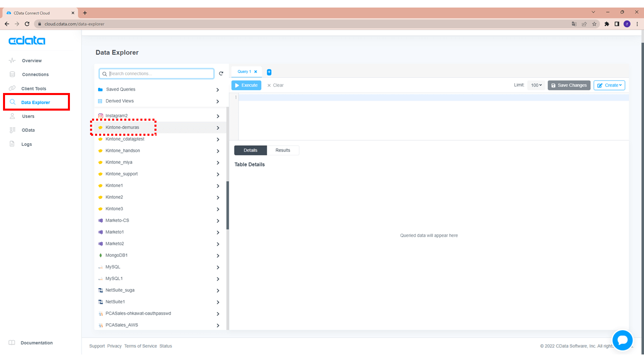Click the connections list scrollbar
Screen dimensions: 644x362
tap(227, 205)
